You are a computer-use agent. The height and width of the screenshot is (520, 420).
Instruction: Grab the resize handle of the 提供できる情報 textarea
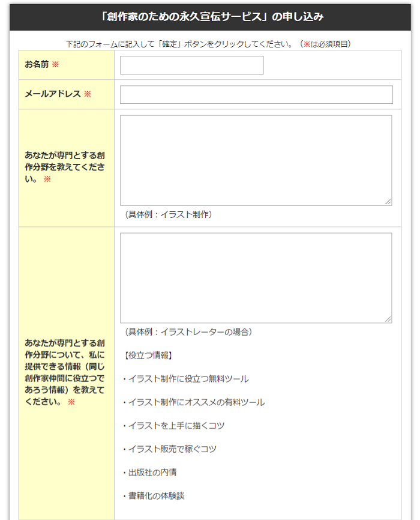388,319
